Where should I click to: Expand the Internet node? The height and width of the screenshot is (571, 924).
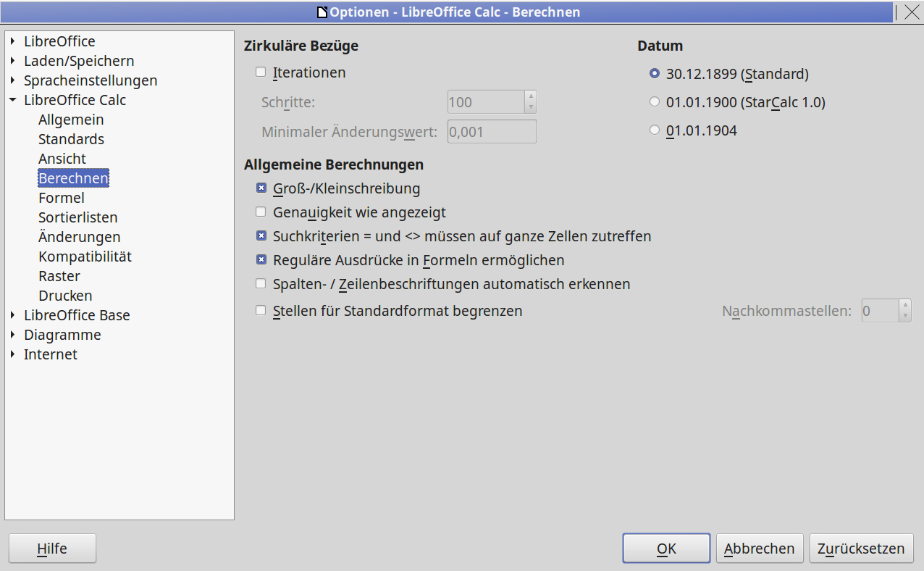pyautogui.click(x=13, y=354)
